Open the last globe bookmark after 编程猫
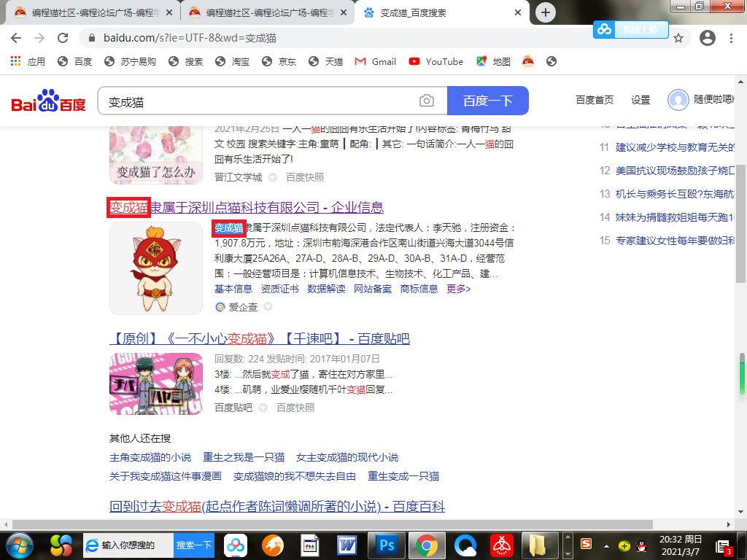 click(x=551, y=61)
